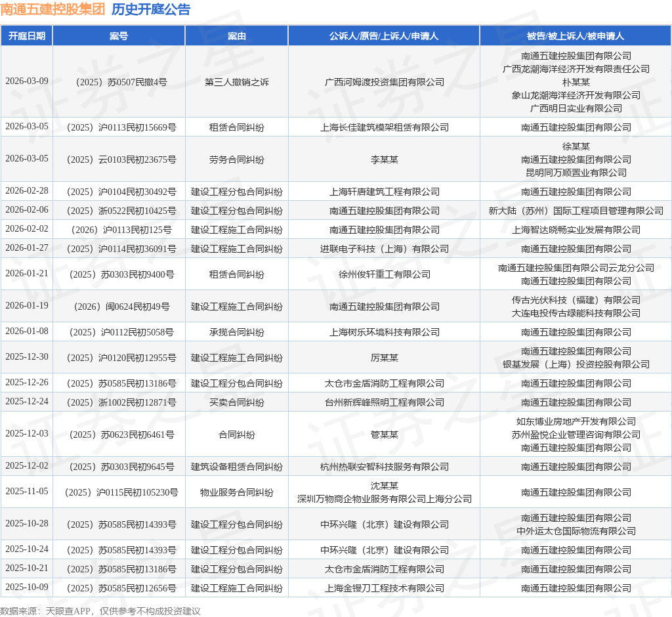Click defendant 如东博业房地产开发有限公司
672x617 pixels.
[576, 421]
